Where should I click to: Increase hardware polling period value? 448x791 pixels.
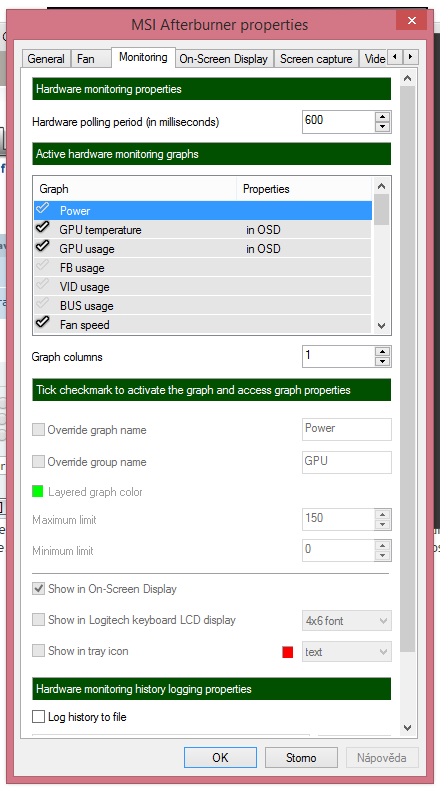(x=383, y=117)
